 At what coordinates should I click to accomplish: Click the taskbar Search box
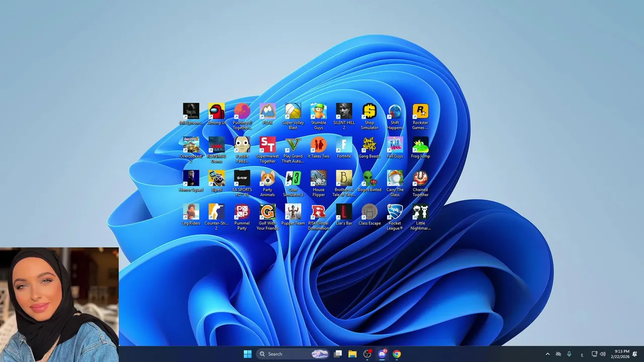click(x=294, y=354)
